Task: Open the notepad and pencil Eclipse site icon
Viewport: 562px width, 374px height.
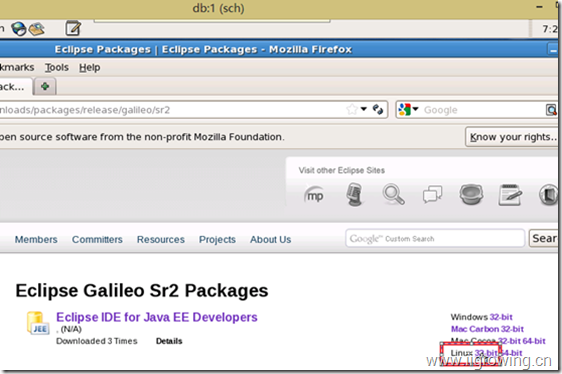Action: coord(510,195)
